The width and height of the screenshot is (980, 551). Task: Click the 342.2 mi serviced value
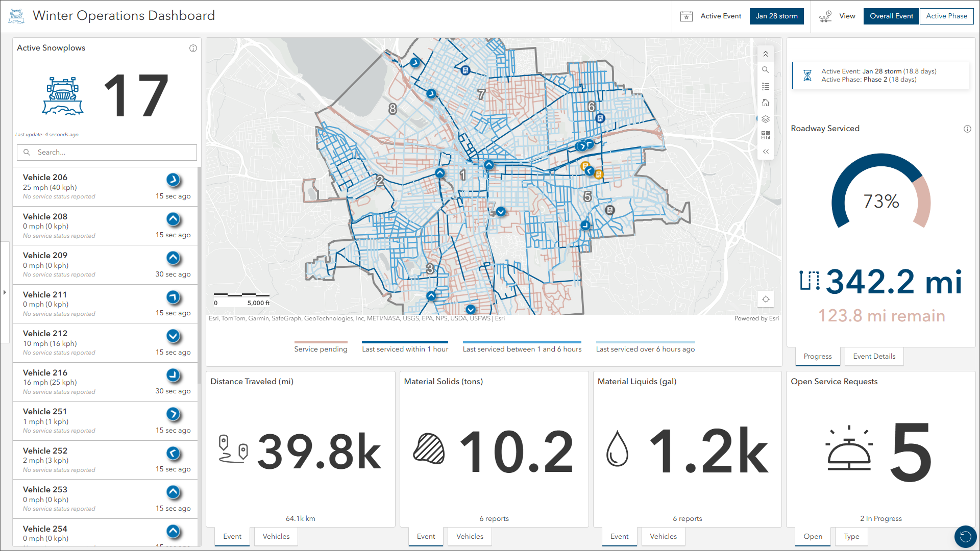pos(894,281)
